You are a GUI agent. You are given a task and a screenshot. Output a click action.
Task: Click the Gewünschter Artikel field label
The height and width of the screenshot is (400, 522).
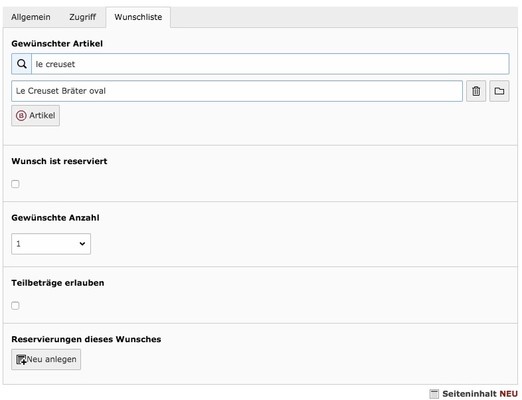(x=57, y=44)
